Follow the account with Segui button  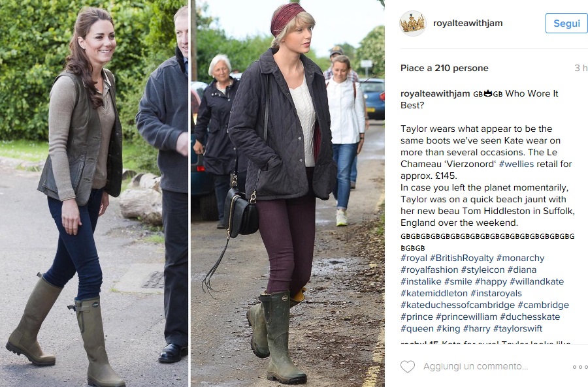pos(566,23)
